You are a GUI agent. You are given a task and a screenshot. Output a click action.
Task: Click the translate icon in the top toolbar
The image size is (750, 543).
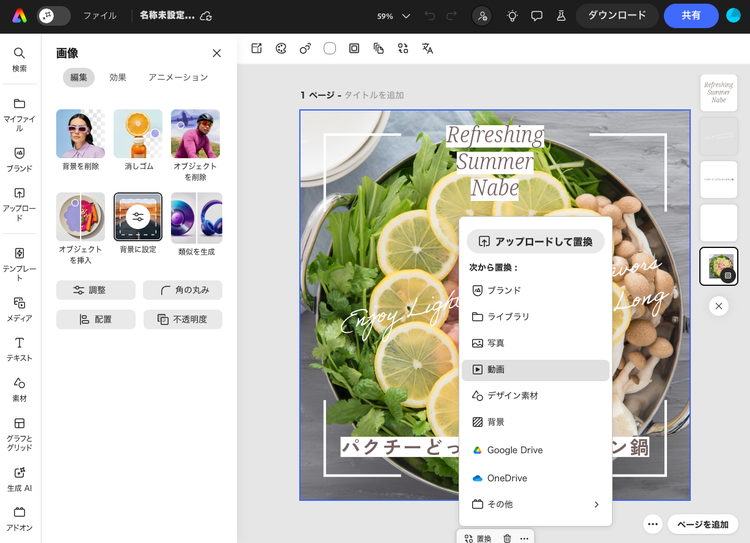pyautogui.click(x=428, y=48)
